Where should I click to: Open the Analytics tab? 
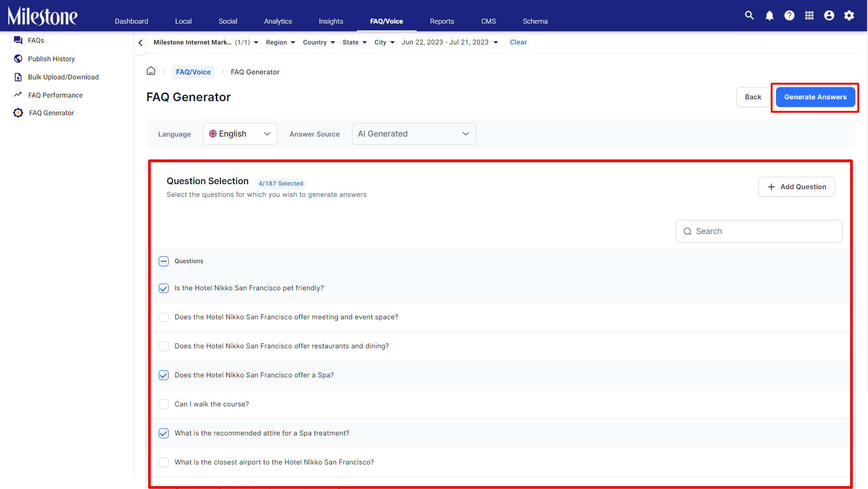tap(278, 21)
